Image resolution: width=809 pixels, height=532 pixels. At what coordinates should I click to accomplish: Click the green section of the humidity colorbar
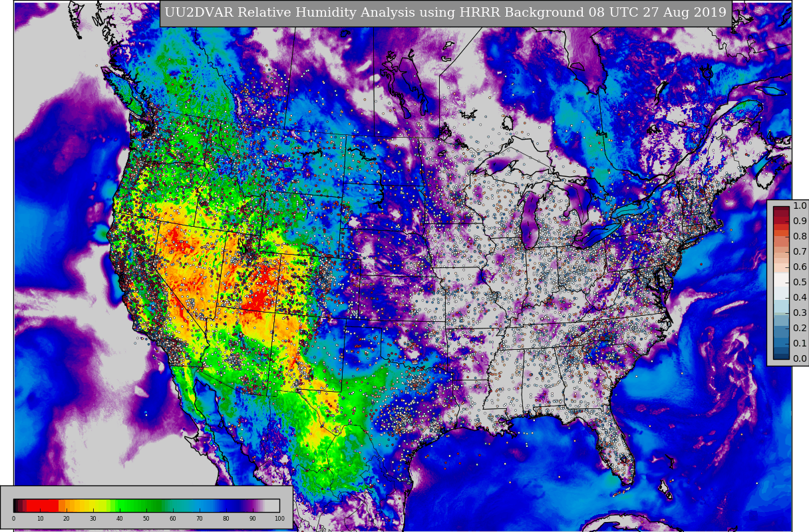click(x=140, y=505)
